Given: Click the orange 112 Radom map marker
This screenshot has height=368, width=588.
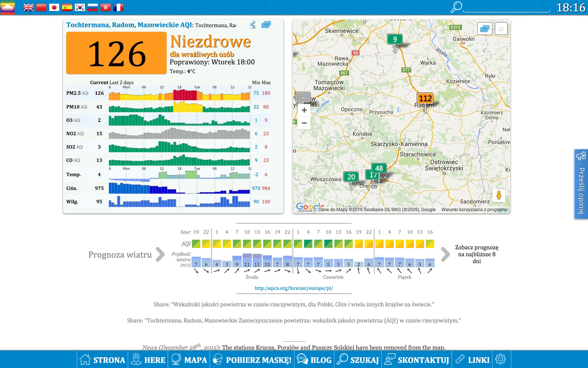Looking at the screenshot, I should [425, 98].
